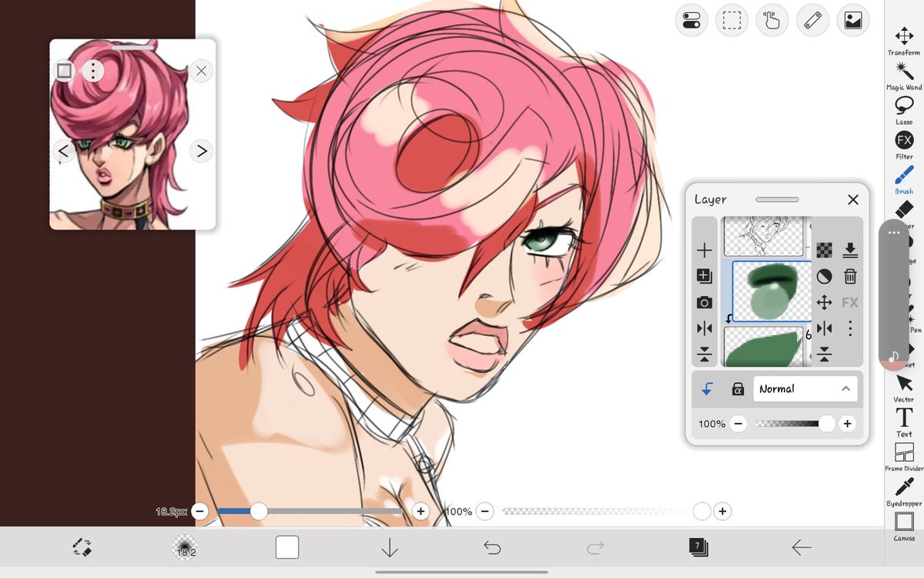This screenshot has height=578, width=924.
Task: Invert layer color with half-circle icon
Action: click(825, 276)
